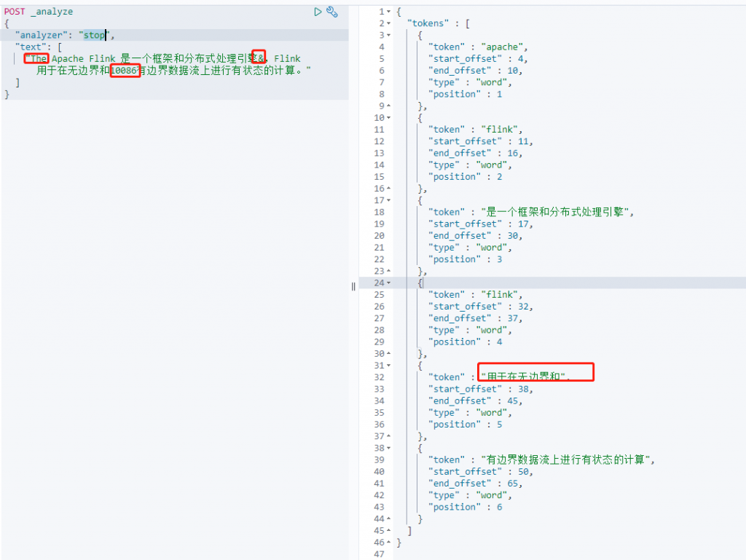Fold the "tokens" array at line 2
The width and height of the screenshot is (746, 560).
[389, 23]
